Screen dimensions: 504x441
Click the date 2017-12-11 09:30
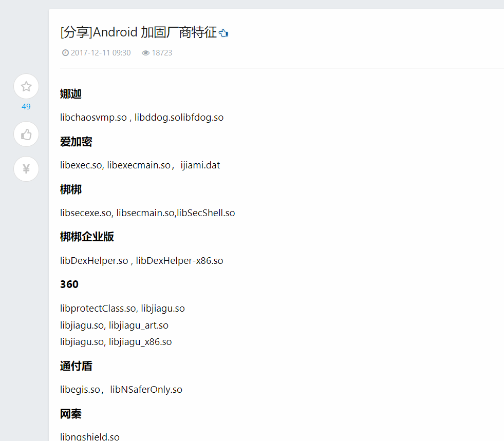click(x=101, y=53)
